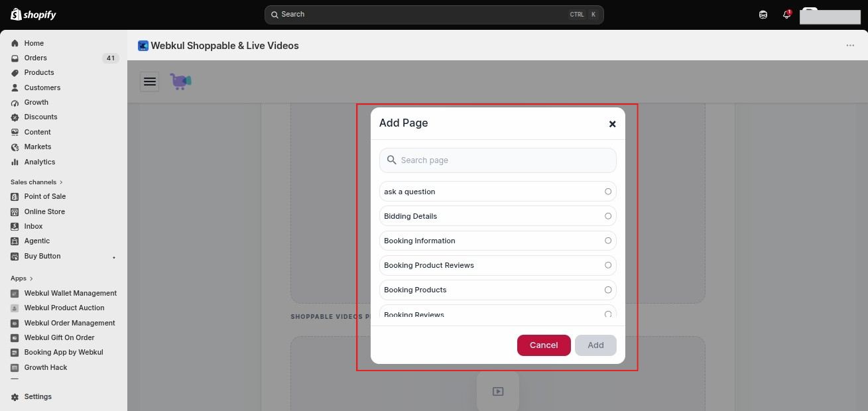Click the Webkul cart mascot logo

pos(180,82)
